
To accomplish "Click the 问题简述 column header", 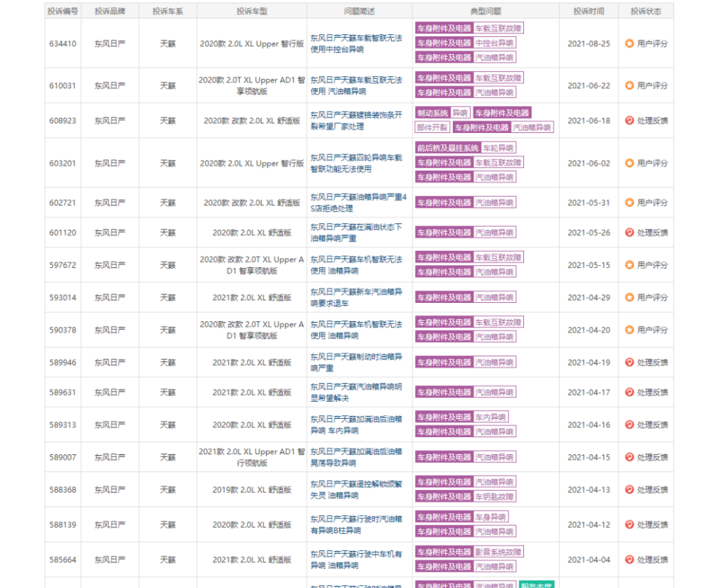I will coord(359,11).
